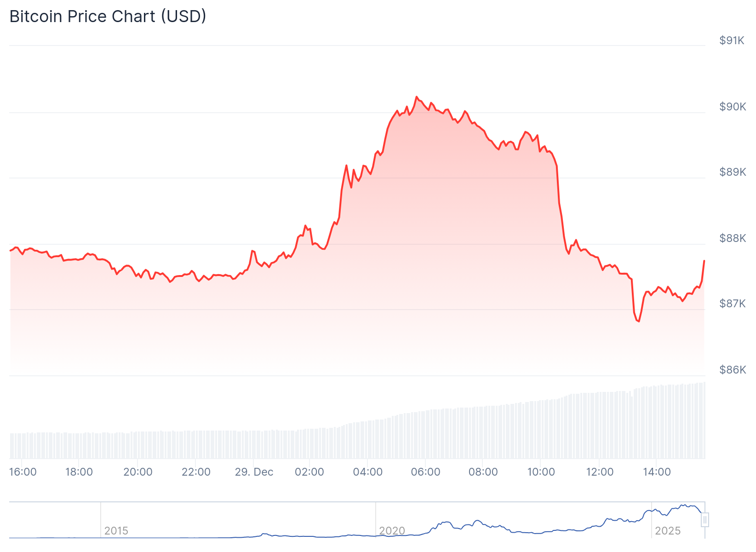
Task: Click the $91K price axis label
Action: click(x=732, y=40)
